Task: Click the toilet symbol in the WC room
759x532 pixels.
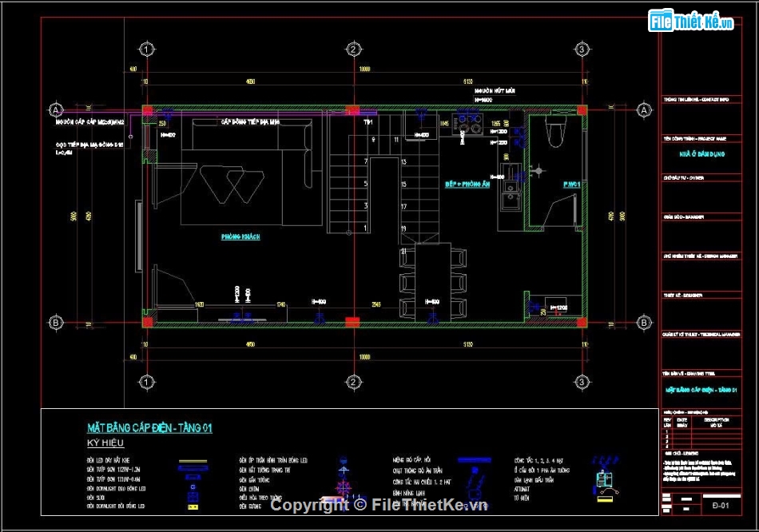Action: point(554,126)
